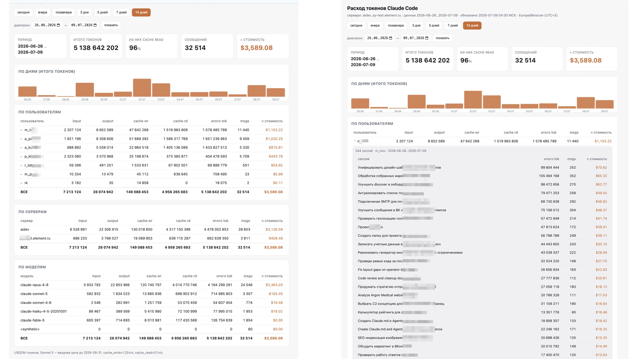Viewport: 644px width, 359px height.
Task: Expand the p_kl user row
Action: [22, 157]
